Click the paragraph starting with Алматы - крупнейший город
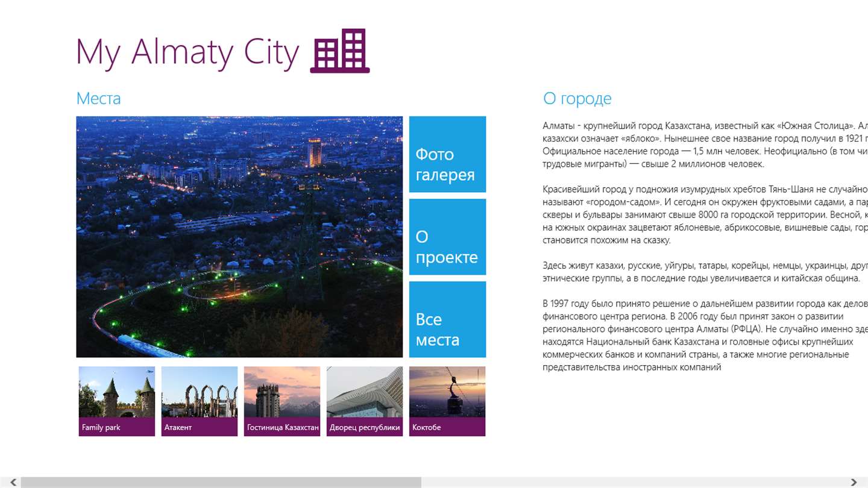Image resolution: width=868 pixels, height=488 pixels. [x=705, y=145]
